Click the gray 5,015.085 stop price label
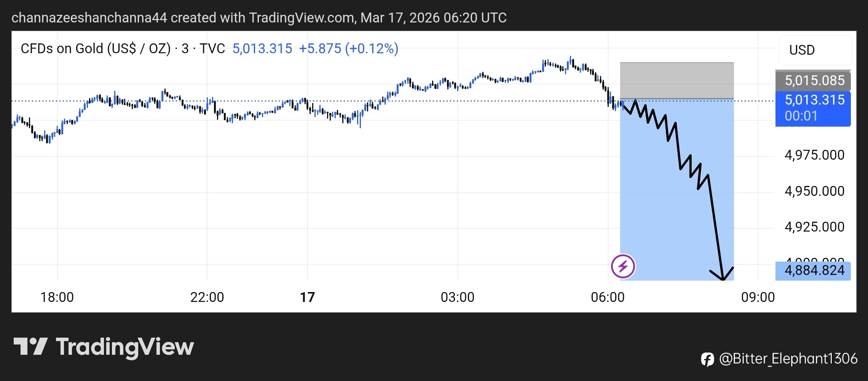868x381 pixels. click(814, 81)
